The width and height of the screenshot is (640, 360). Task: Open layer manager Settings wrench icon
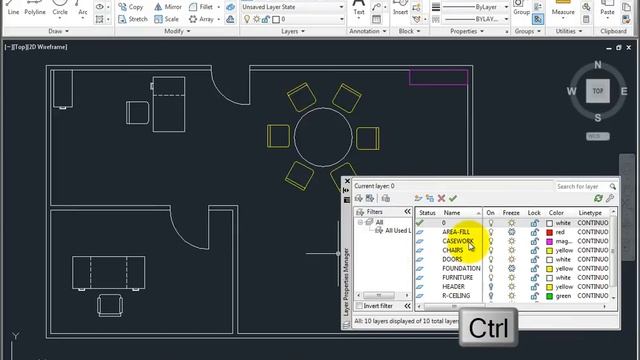coord(610,198)
